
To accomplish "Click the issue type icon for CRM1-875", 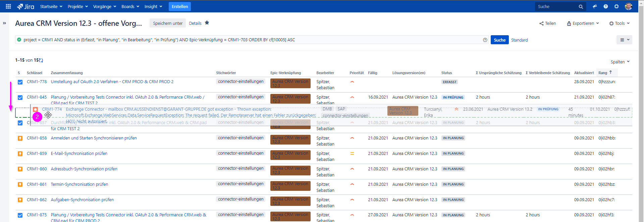I will (20, 215).
